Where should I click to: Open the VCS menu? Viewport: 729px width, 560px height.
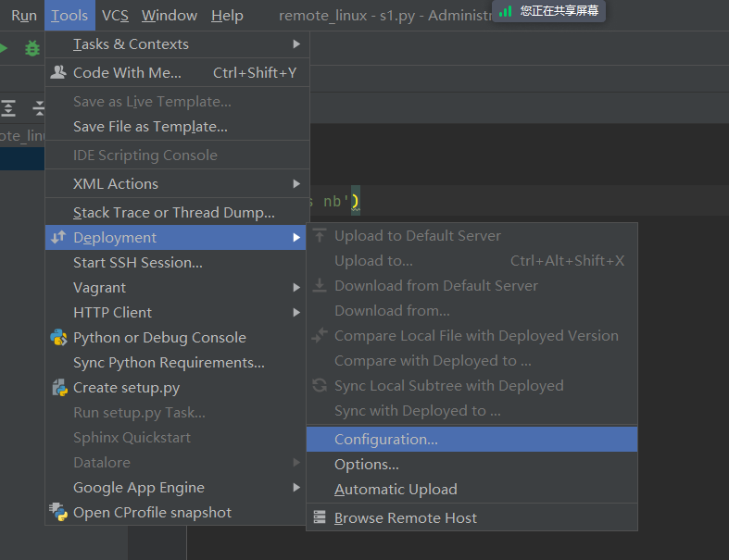(x=115, y=16)
